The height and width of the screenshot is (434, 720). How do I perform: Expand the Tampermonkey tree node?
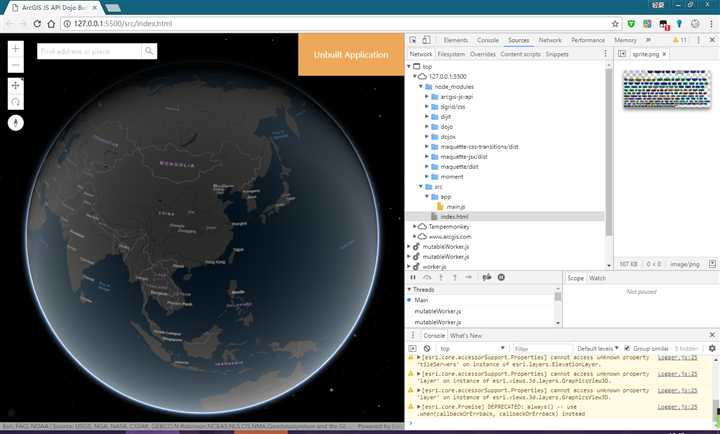point(415,226)
